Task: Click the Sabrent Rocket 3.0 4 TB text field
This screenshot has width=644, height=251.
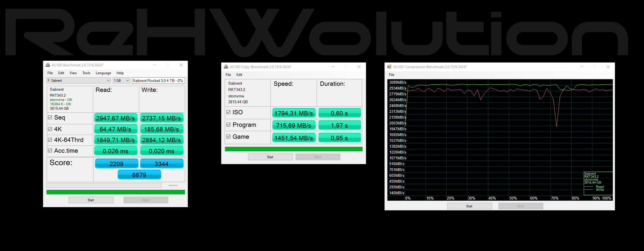Action: pos(158,81)
